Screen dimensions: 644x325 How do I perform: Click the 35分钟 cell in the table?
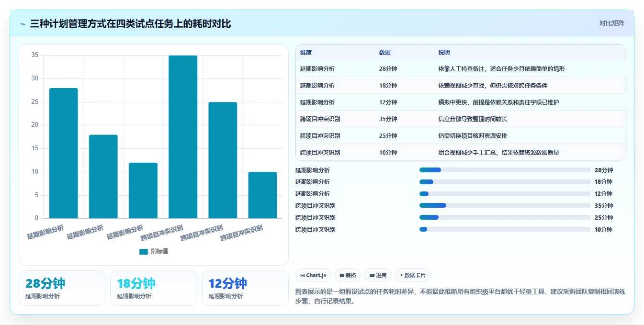[x=388, y=119]
